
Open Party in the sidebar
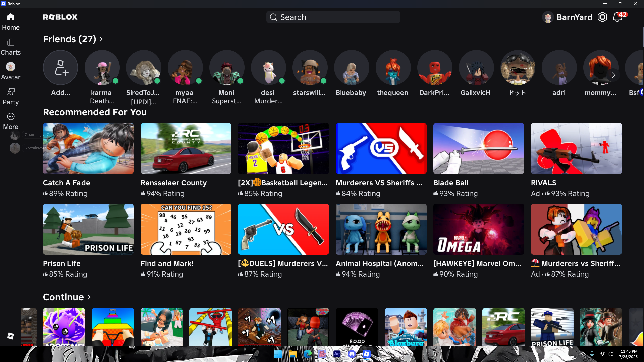(11, 96)
